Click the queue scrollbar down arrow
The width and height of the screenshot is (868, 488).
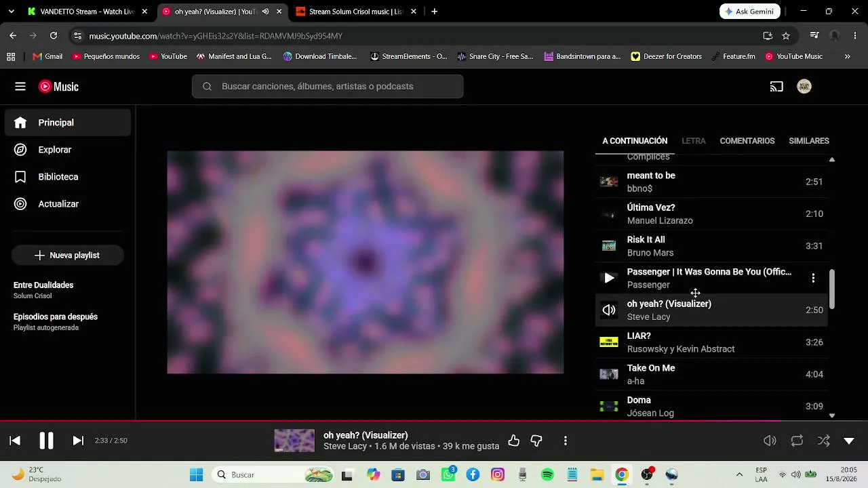(832, 415)
